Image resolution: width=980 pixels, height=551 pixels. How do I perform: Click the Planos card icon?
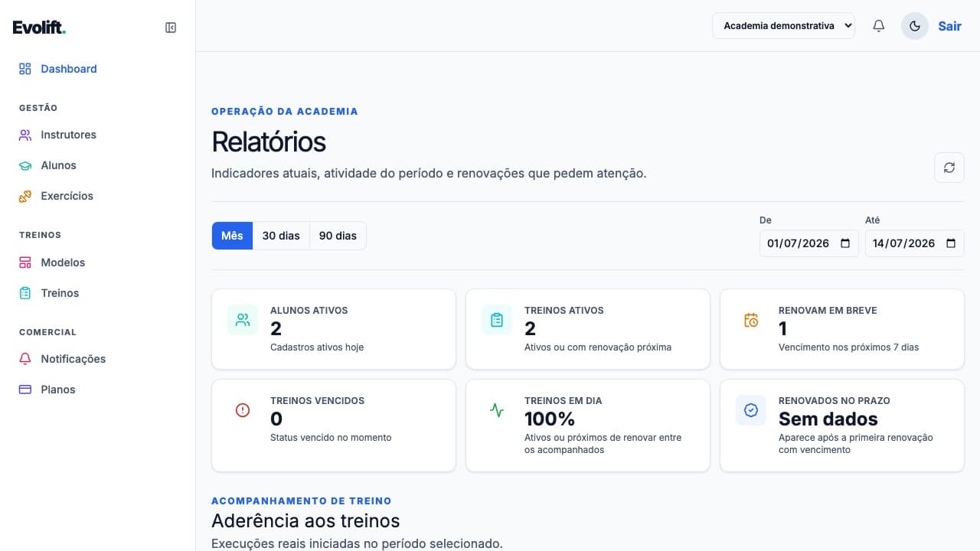point(25,390)
